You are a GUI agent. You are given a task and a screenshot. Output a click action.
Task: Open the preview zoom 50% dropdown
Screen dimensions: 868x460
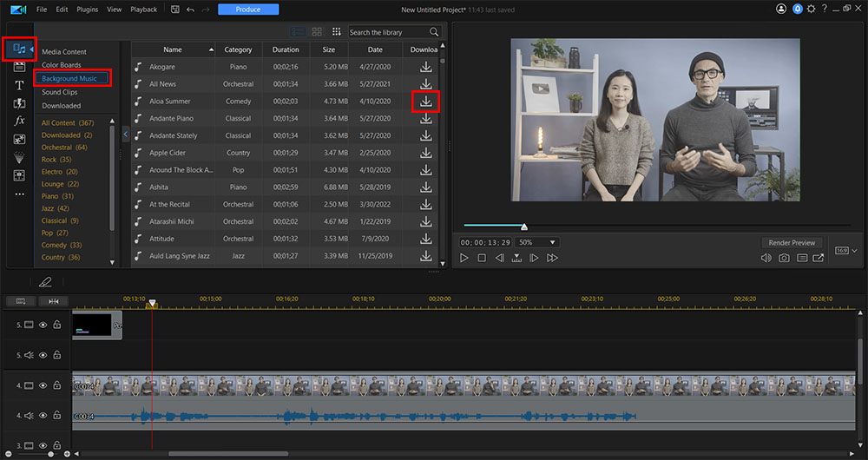tap(537, 242)
